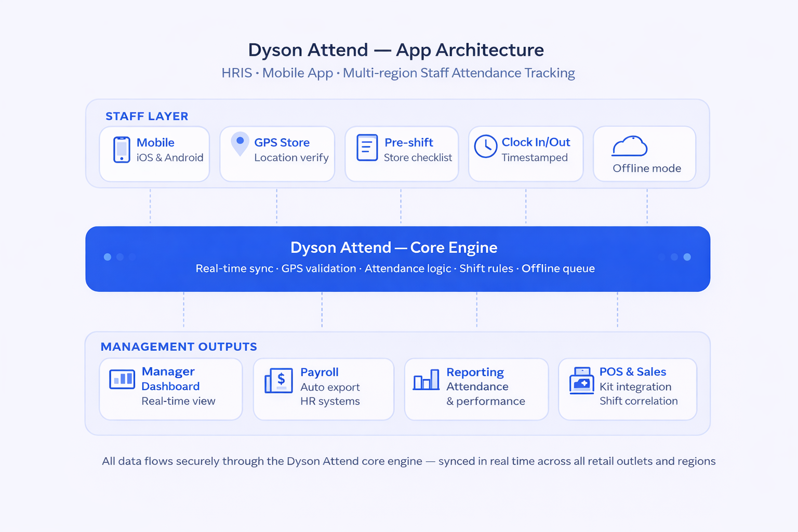The width and height of the screenshot is (798, 532).
Task: Click the Clock In/Out clock icon
Action: click(486, 147)
